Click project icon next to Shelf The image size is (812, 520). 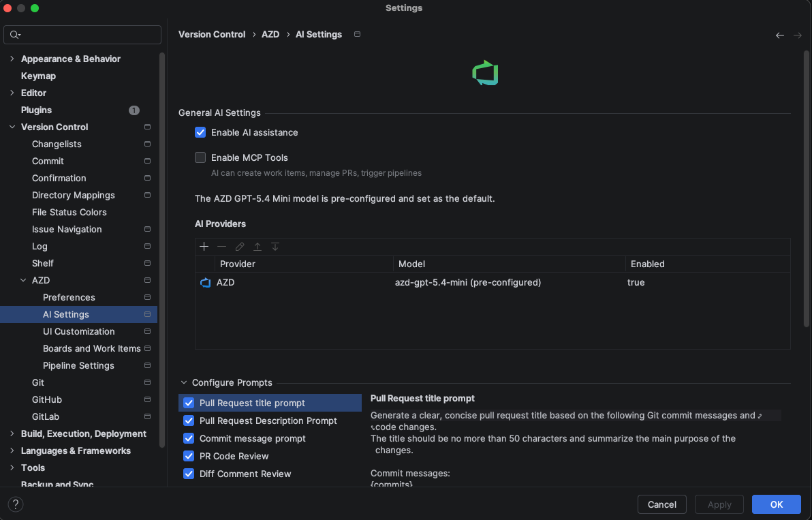click(x=147, y=263)
